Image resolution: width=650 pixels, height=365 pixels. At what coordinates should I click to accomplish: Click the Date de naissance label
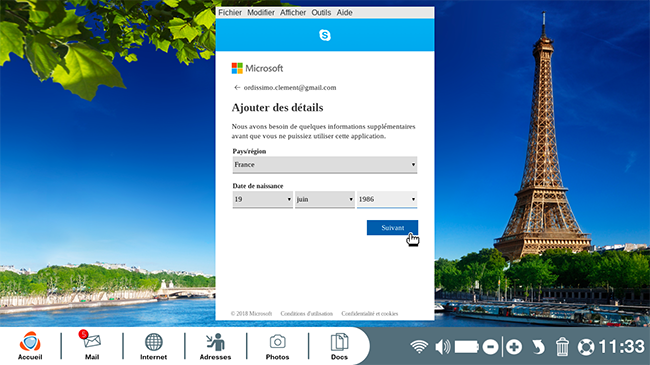(258, 186)
